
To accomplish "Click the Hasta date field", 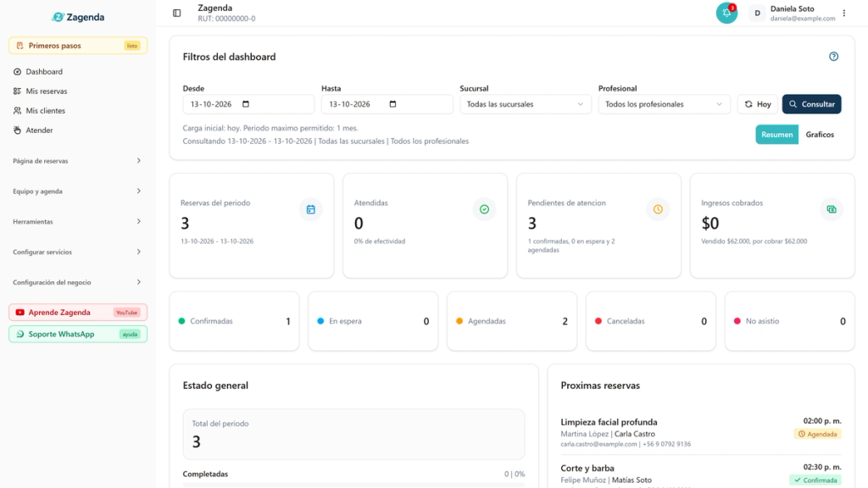I will click(x=387, y=104).
